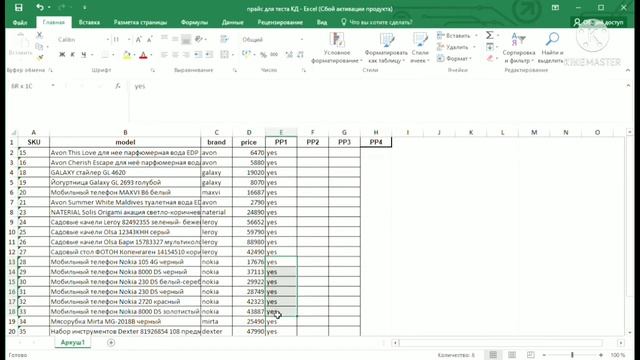Click the Increase decimal places icon

point(289,54)
